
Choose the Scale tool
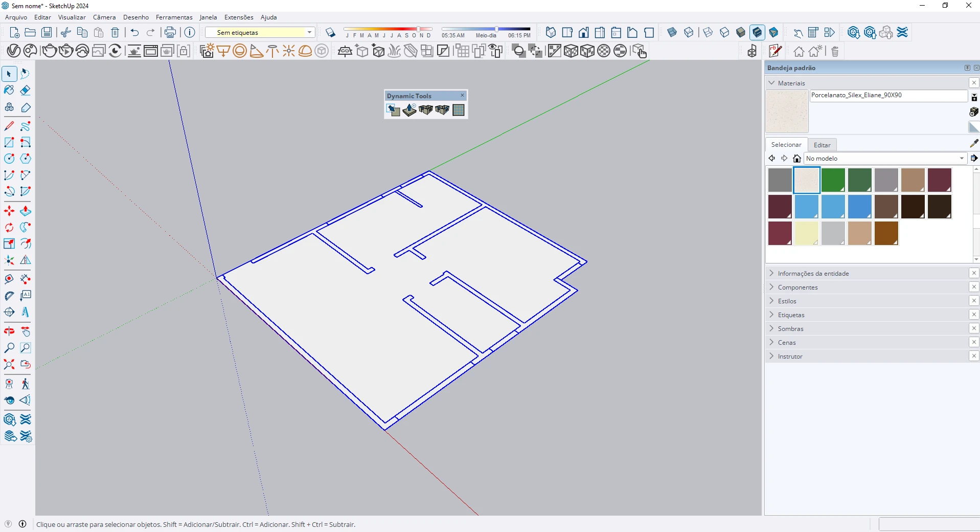(9, 243)
